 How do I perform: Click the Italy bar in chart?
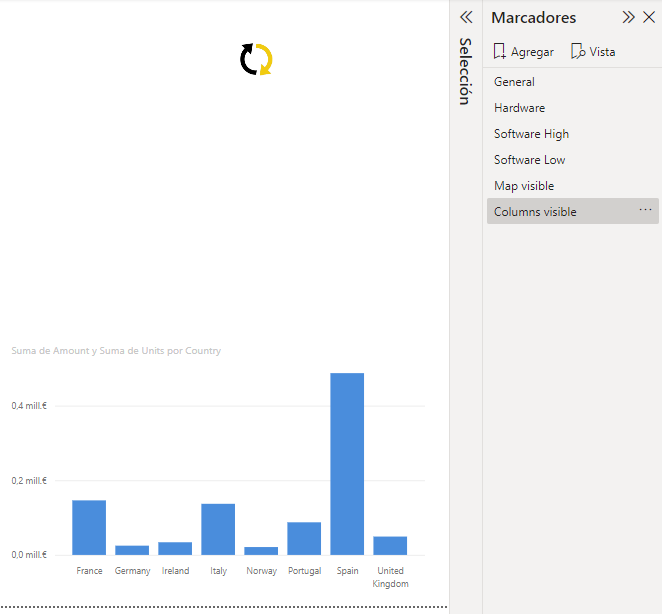pos(218,529)
